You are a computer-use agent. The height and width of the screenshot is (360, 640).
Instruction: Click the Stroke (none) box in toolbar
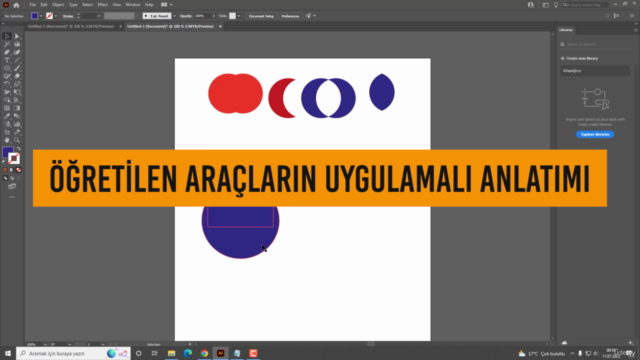point(13,158)
